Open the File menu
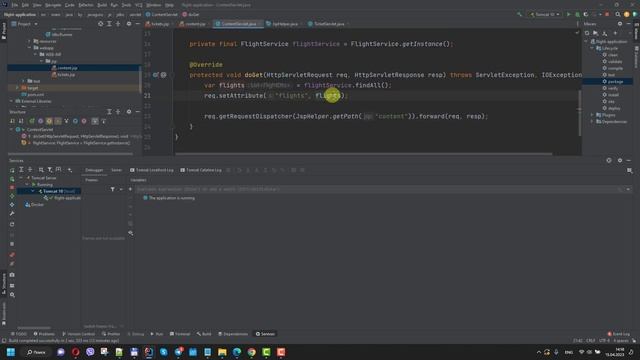 (15, 5)
